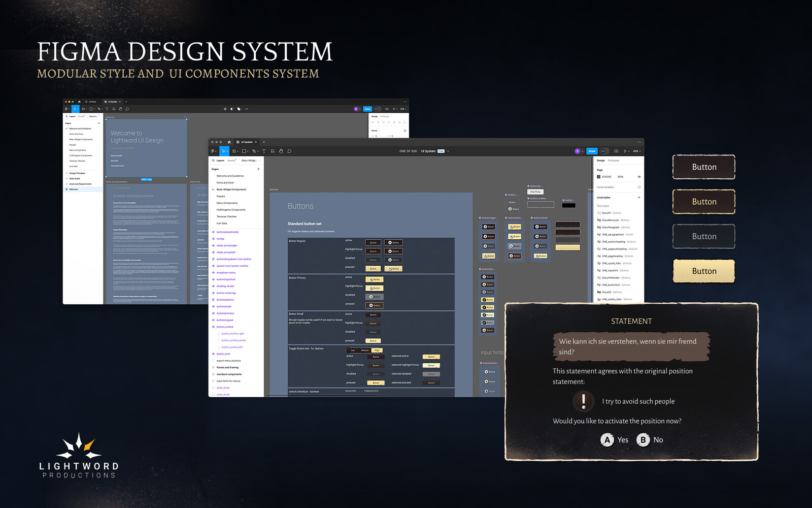This screenshot has width=812, height=508.
Task: Switch to Assets tab in front window
Action: click(231, 161)
